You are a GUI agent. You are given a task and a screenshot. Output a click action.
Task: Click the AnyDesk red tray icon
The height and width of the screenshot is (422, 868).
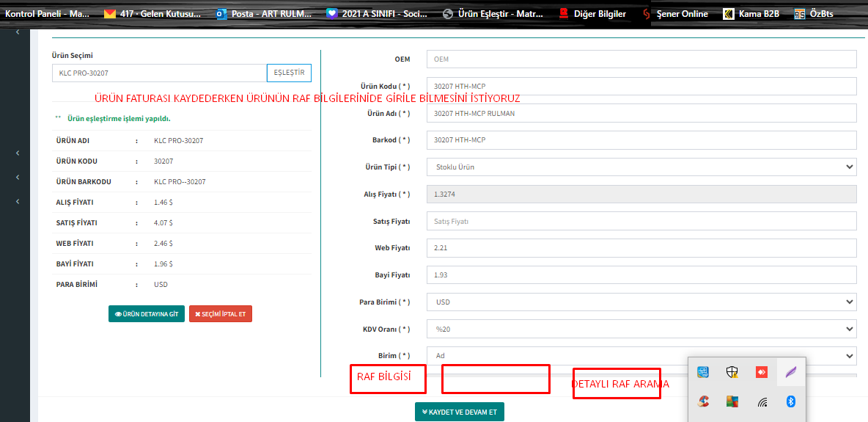(762, 372)
